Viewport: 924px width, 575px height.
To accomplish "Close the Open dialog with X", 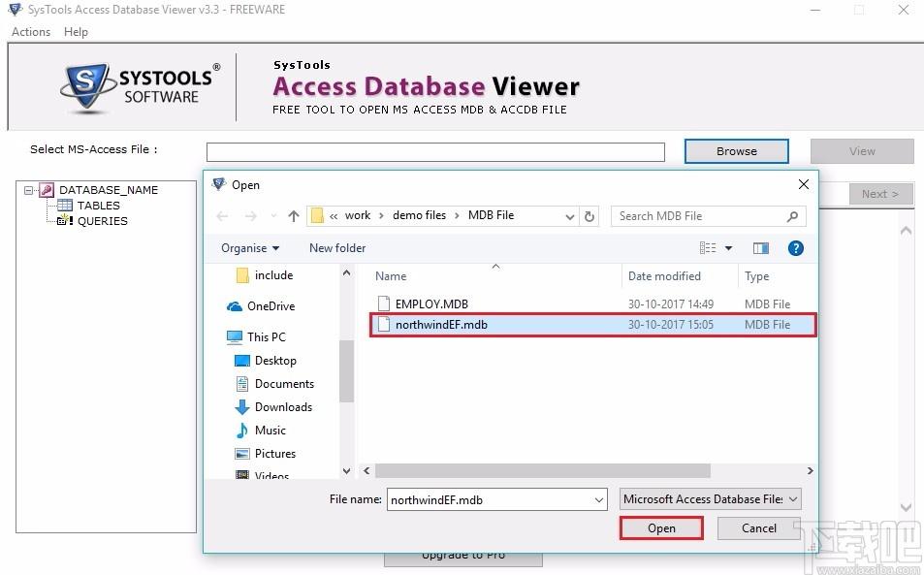I will click(803, 184).
